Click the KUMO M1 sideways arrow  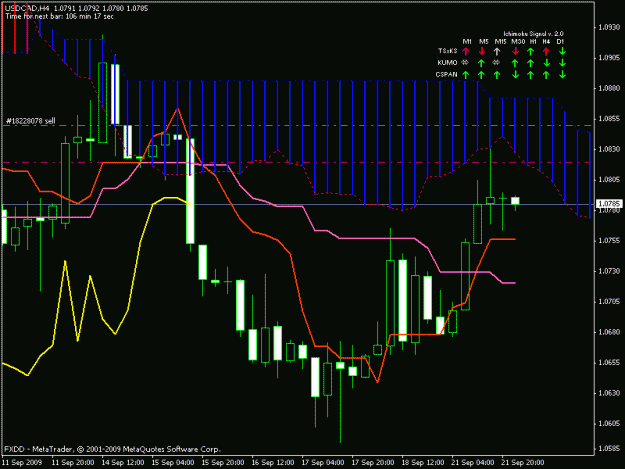click(x=465, y=63)
